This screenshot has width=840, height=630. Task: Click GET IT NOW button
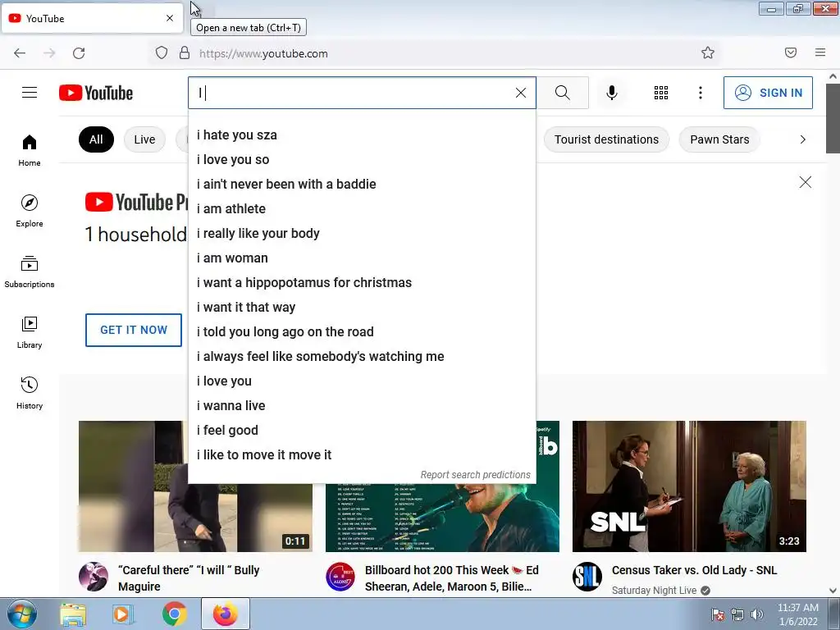pyautogui.click(x=134, y=330)
